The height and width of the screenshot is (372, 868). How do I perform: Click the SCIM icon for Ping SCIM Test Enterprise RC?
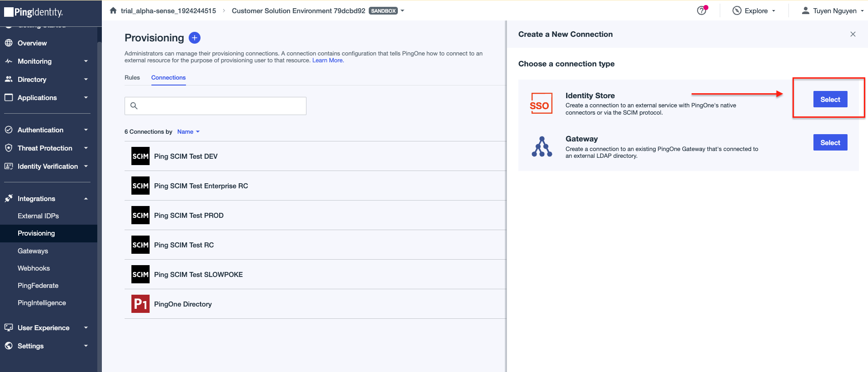140,186
